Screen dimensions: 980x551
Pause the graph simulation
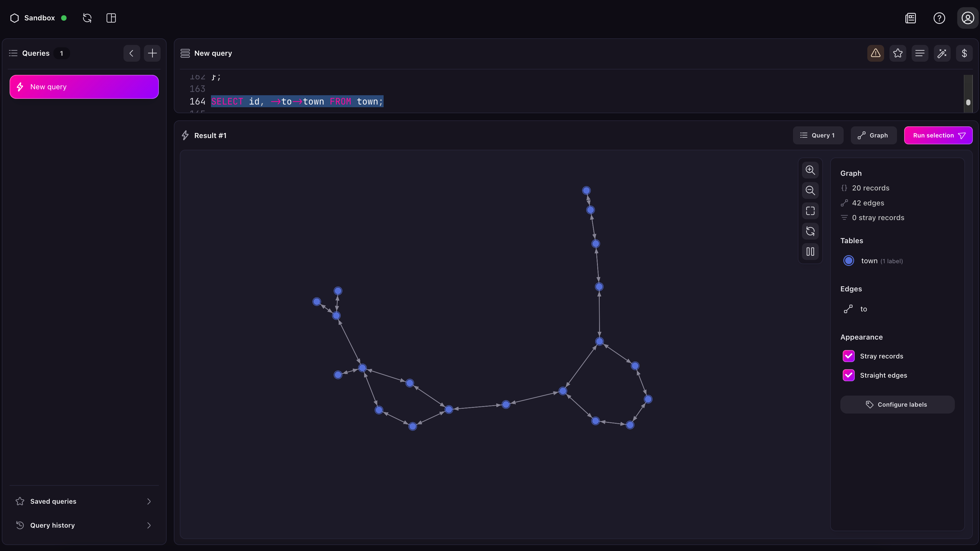[x=810, y=251]
